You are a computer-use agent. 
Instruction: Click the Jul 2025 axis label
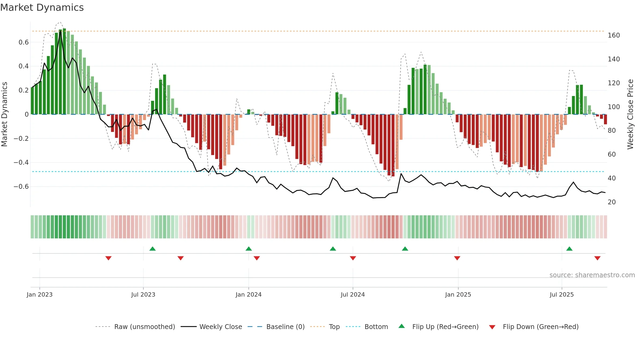pos(562,294)
